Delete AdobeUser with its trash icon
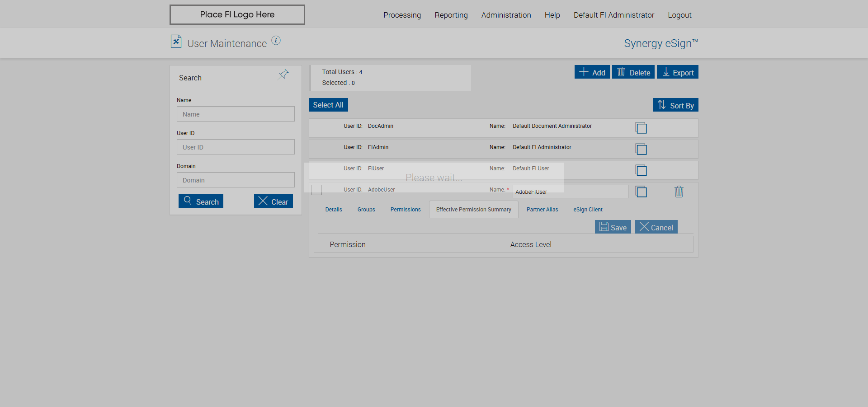Image resolution: width=868 pixels, height=407 pixels. coord(679,192)
